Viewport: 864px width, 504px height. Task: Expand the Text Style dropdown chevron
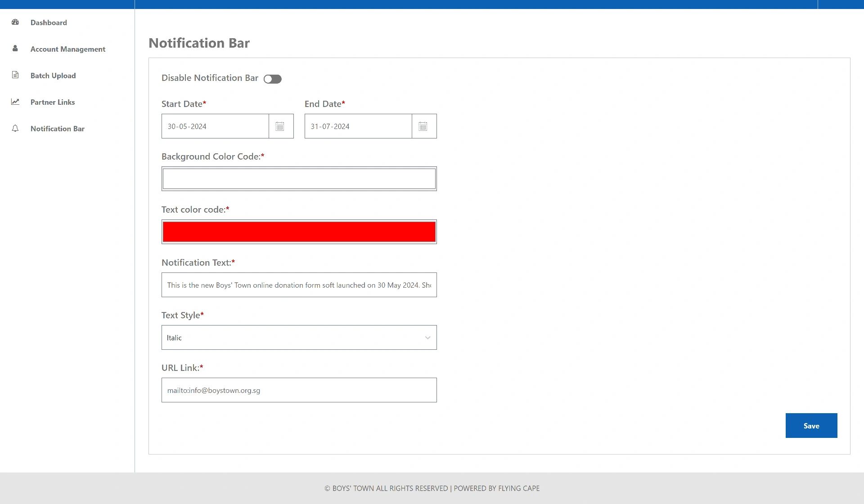click(427, 338)
